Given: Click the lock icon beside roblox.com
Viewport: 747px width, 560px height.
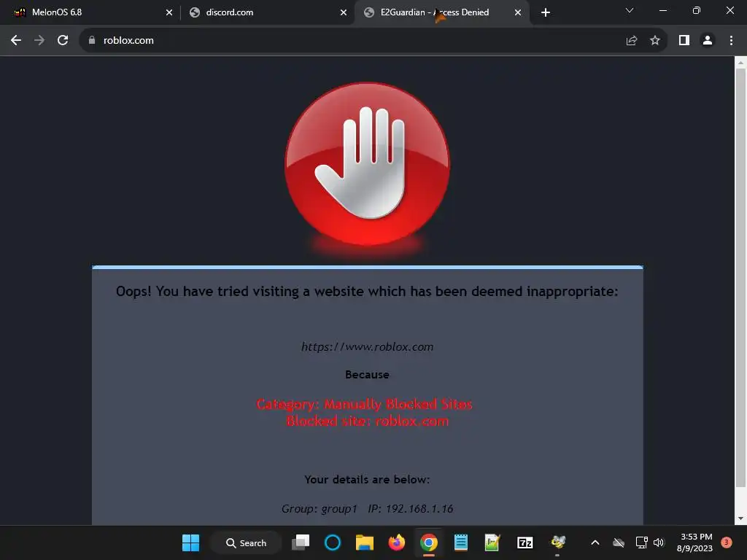Looking at the screenshot, I should point(92,41).
